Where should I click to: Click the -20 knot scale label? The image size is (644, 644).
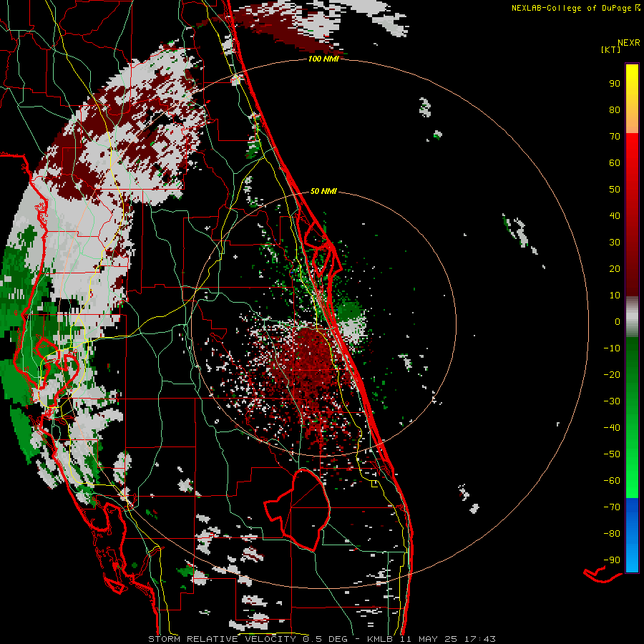612,374
